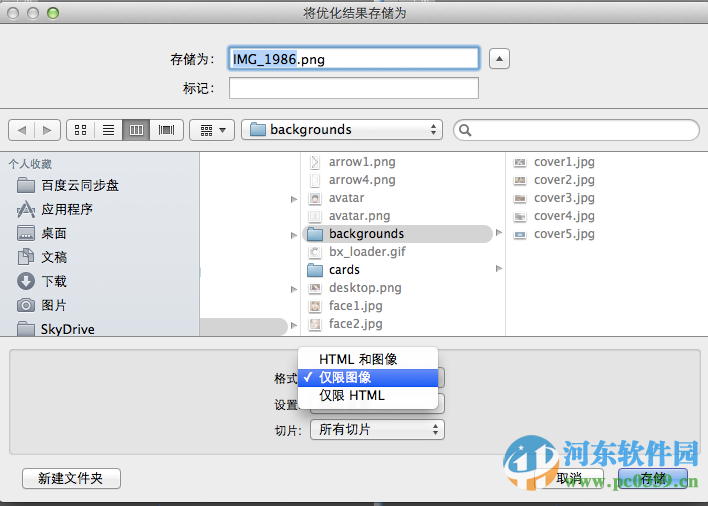708x506 pixels.
Task: Select cover5.jpg file
Action: (554, 234)
